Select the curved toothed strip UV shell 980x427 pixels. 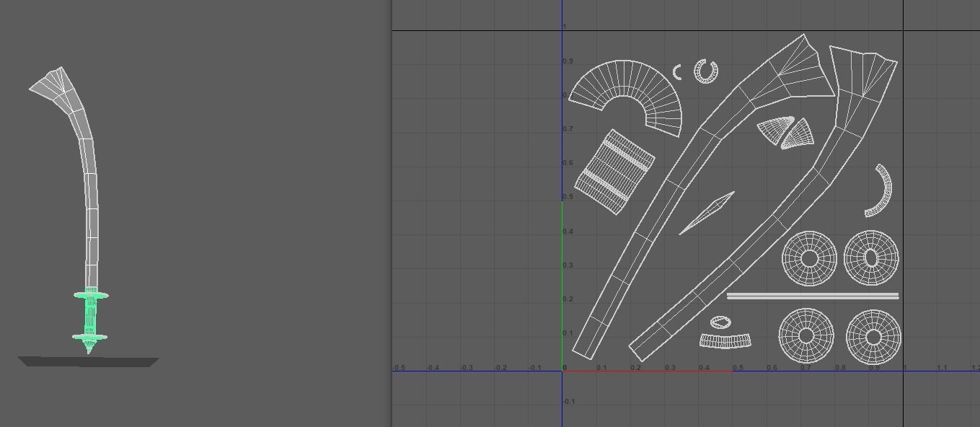point(725,340)
